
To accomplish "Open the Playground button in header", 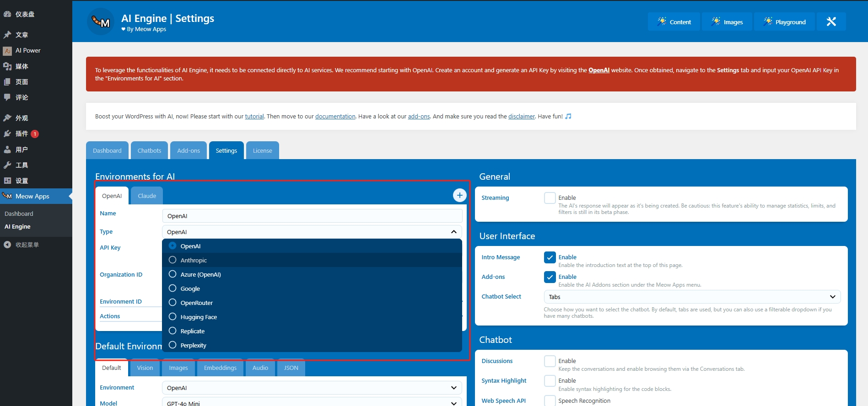I will coord(784,21).
